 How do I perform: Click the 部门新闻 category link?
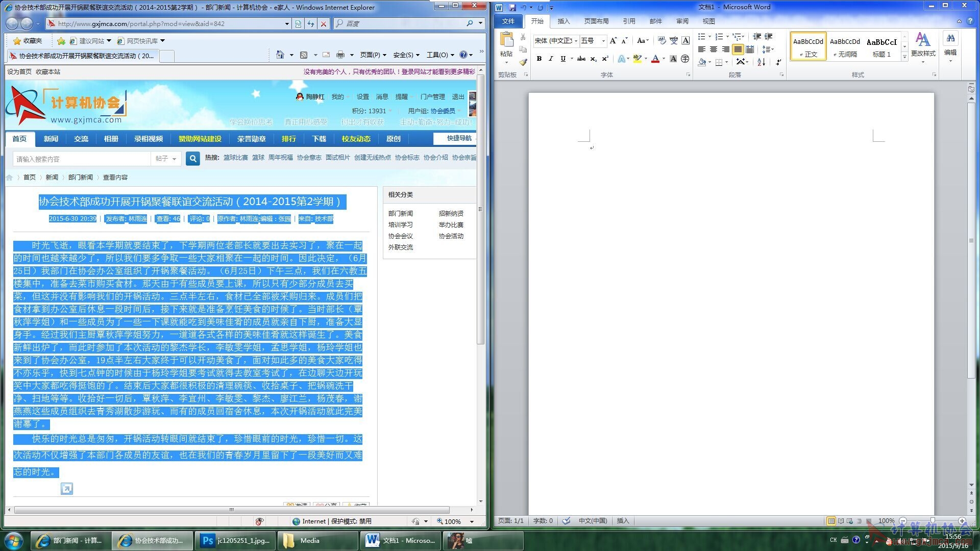coord(400,214)
